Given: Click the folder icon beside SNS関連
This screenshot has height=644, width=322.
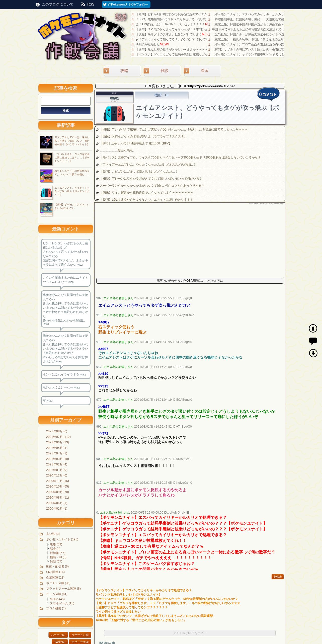Looking at the screenshot, I should point(41,572).
